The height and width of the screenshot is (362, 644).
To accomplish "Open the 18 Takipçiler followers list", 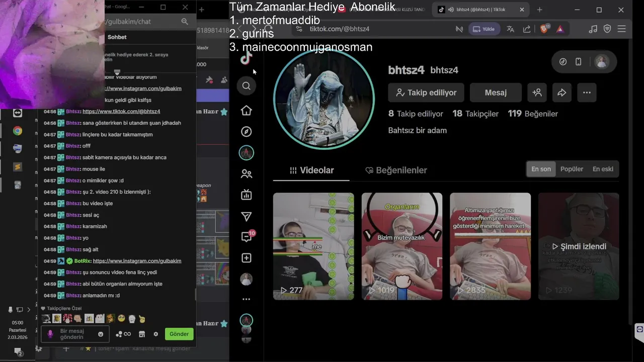I will (475, 114).
